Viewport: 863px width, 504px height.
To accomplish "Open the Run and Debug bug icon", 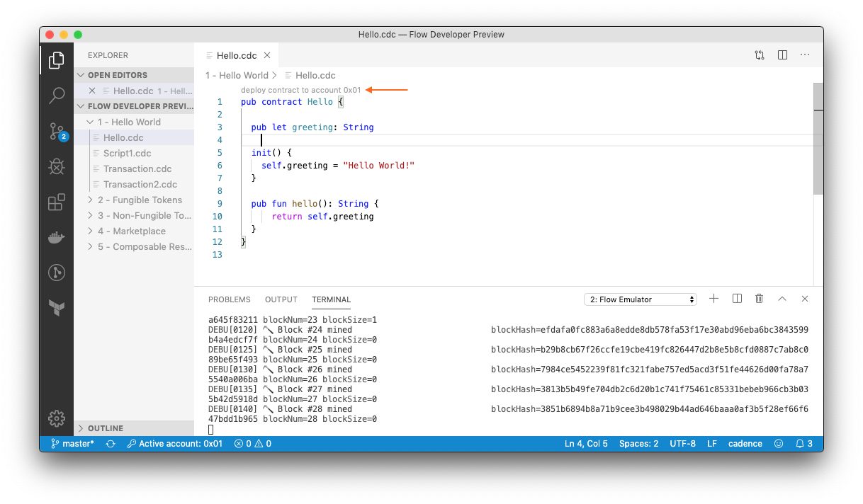I will click(x=57, y=167).
